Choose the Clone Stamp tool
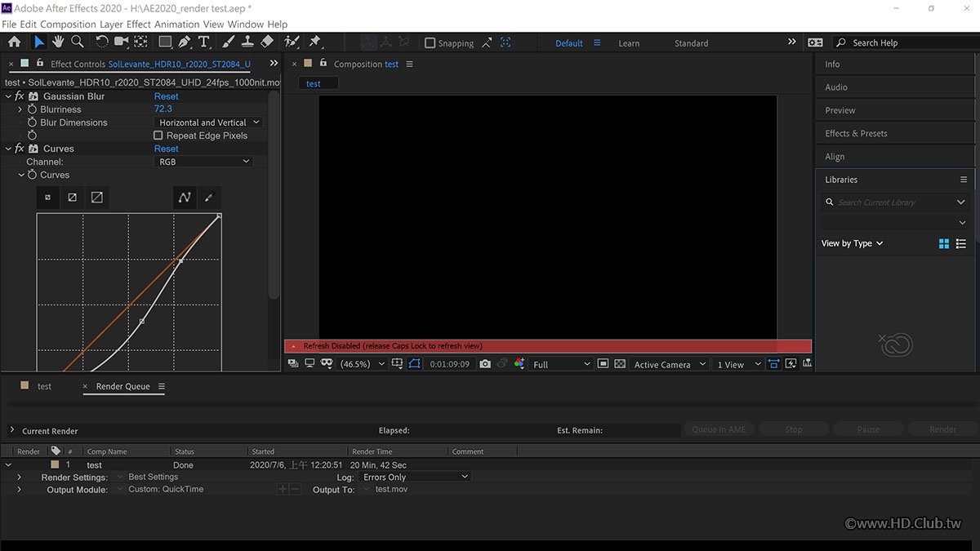The image size is (980, 551). tap(247, 42)
